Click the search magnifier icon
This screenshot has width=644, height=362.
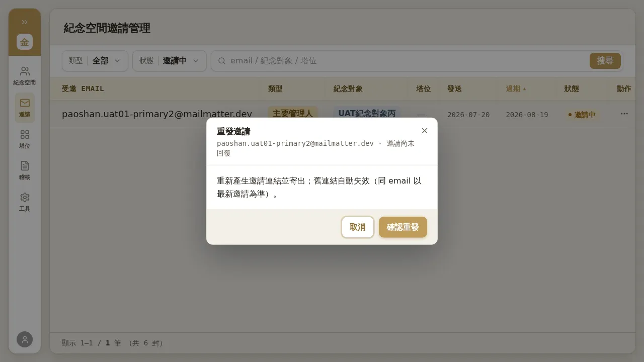tap(222, 61)
